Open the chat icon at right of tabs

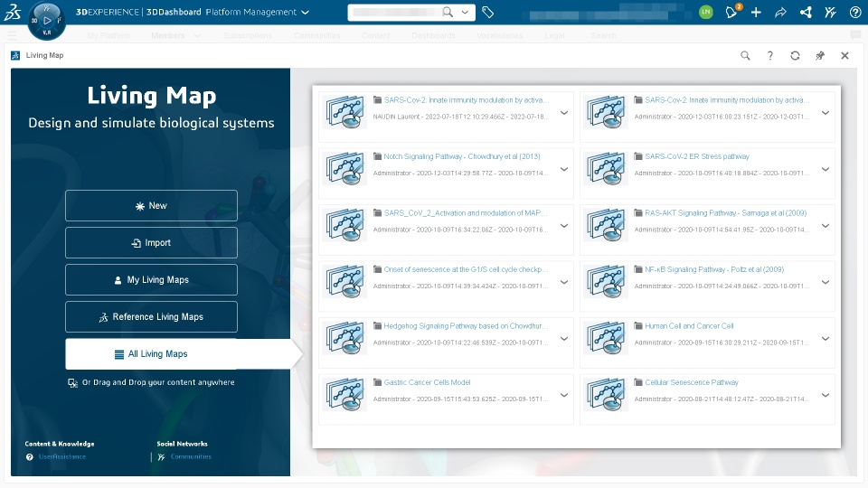point(856,35)
